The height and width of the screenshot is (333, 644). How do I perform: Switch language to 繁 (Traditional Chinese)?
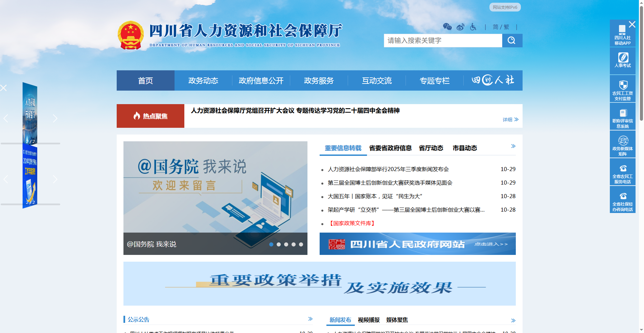coord(506,27)
